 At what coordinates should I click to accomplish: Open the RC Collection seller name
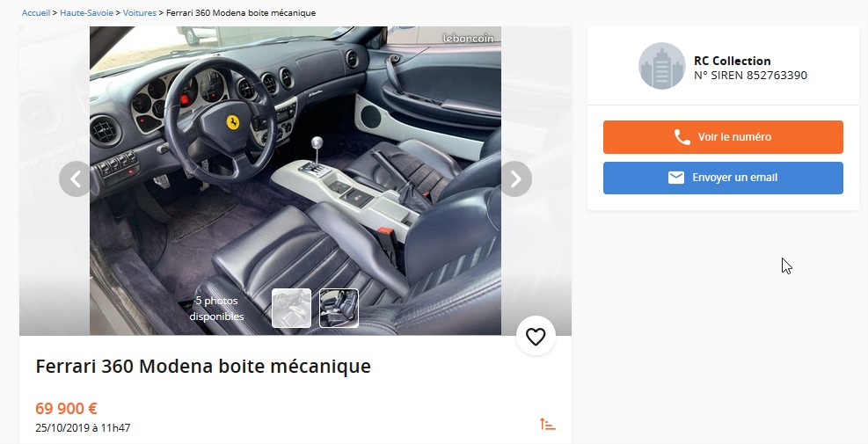732,61
